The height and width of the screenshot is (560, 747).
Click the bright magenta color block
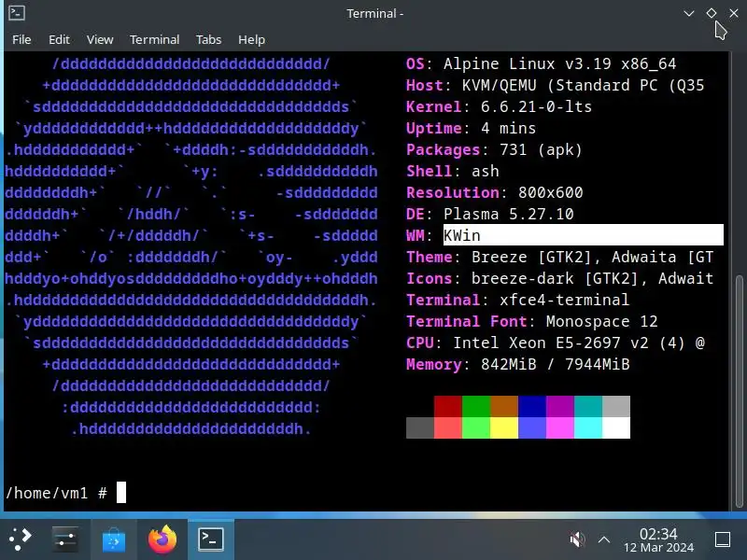pyautogui.click(x=559, y=427)
